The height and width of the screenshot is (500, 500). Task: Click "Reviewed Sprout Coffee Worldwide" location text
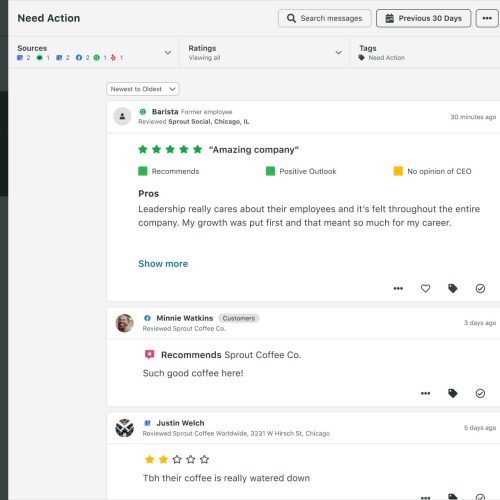(236, 434)
